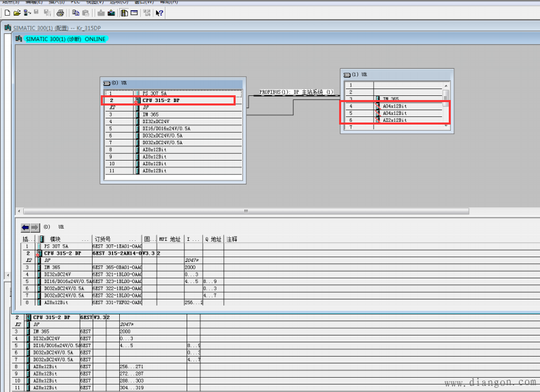The height and width of the screenshot is (392, 540).
Task: Select PS 307 5A row in detail table
Action: click(57, 246)
